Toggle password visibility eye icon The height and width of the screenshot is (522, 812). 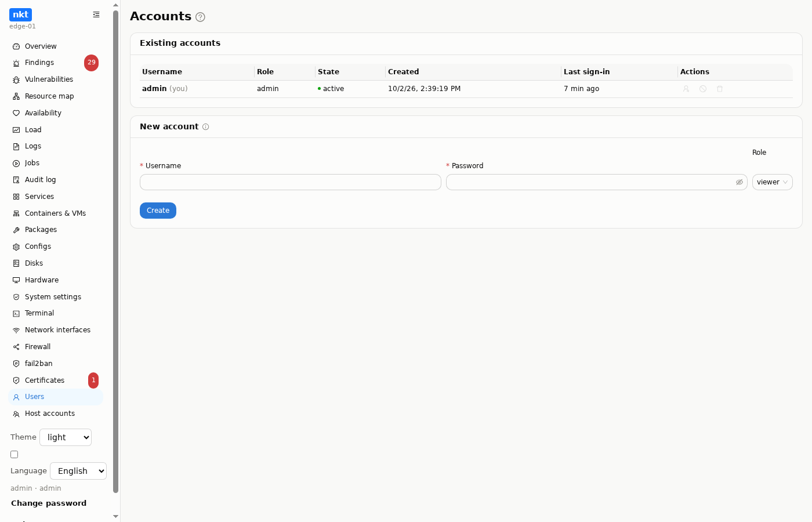739,182
